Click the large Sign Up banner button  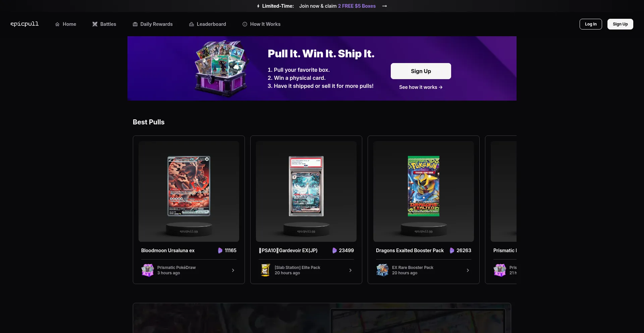(x=421, y=71)
